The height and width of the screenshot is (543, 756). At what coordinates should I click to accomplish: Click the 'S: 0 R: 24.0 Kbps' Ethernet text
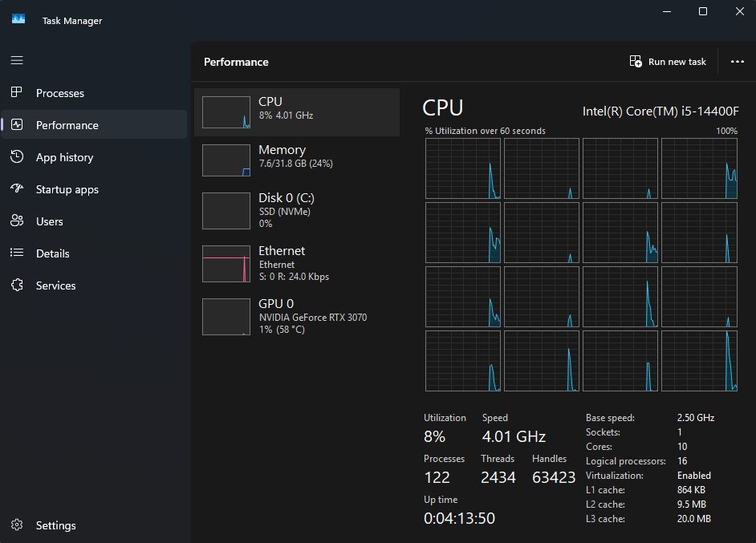(x=294, y=277)
